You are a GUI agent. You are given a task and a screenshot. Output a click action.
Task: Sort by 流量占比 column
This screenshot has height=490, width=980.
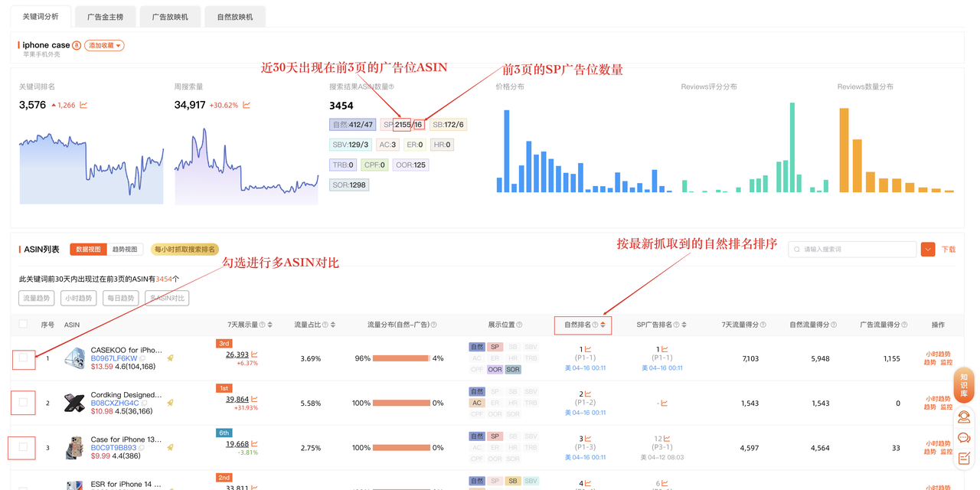(x=333, y=325)
